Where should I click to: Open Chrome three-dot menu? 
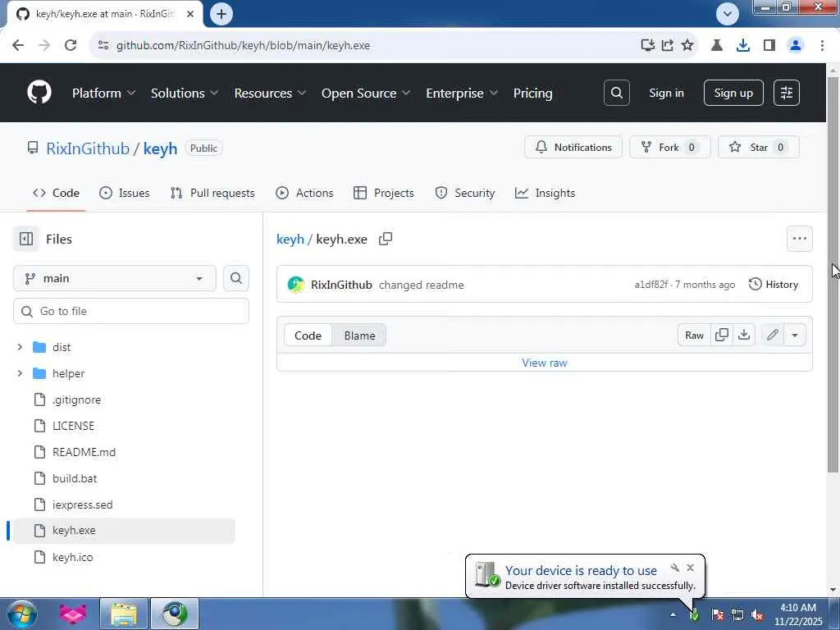tap(822, 46)
